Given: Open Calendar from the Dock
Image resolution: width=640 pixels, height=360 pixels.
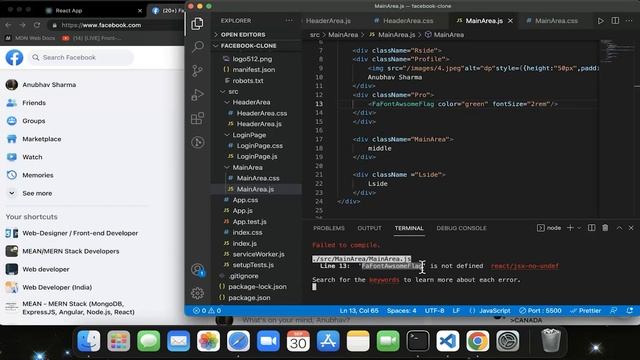Looking at the screenshot, I should click(298, 341).
